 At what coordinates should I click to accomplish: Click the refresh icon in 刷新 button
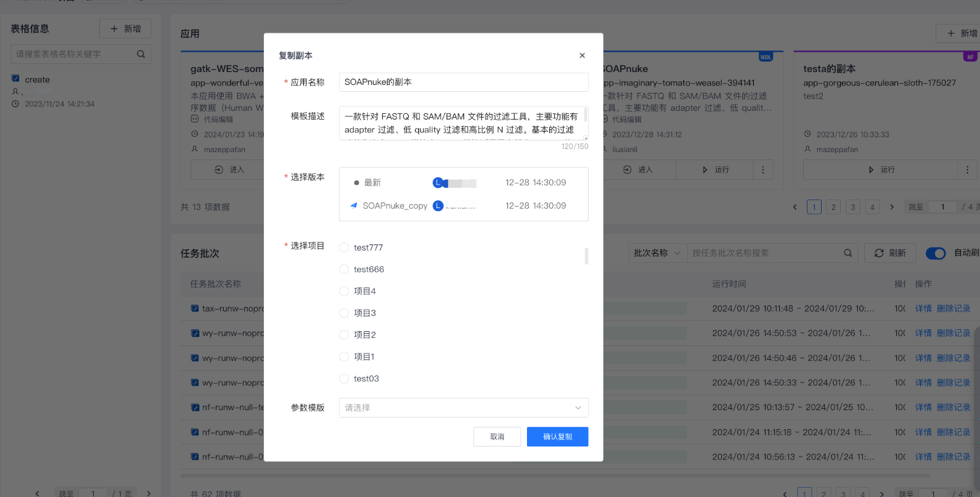879,253
